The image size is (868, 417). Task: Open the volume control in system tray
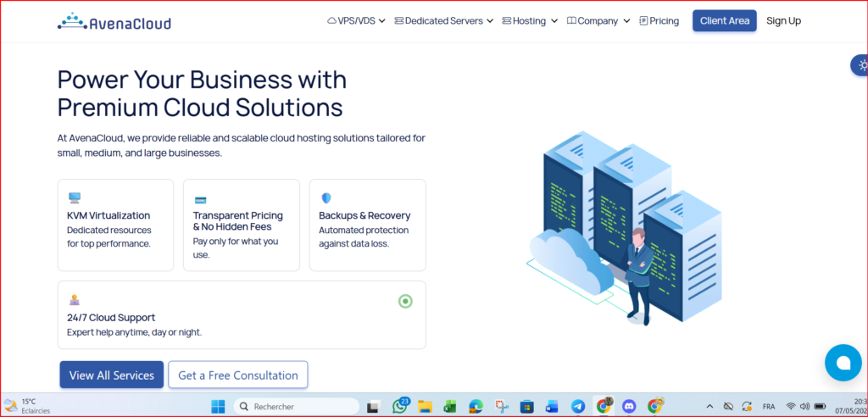pyautogui.click(x=805, y=407)
